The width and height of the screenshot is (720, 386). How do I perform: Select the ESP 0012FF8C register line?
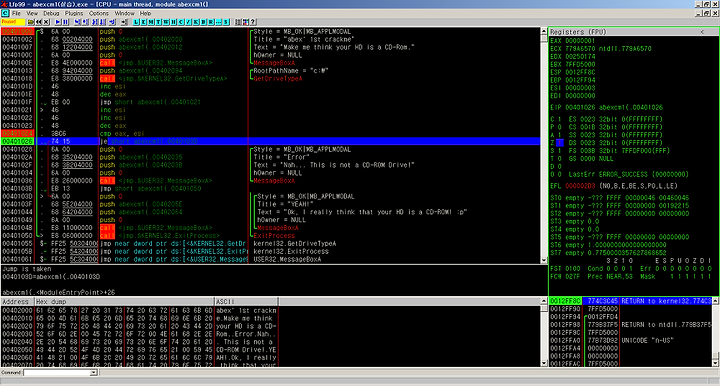point(573,72)
